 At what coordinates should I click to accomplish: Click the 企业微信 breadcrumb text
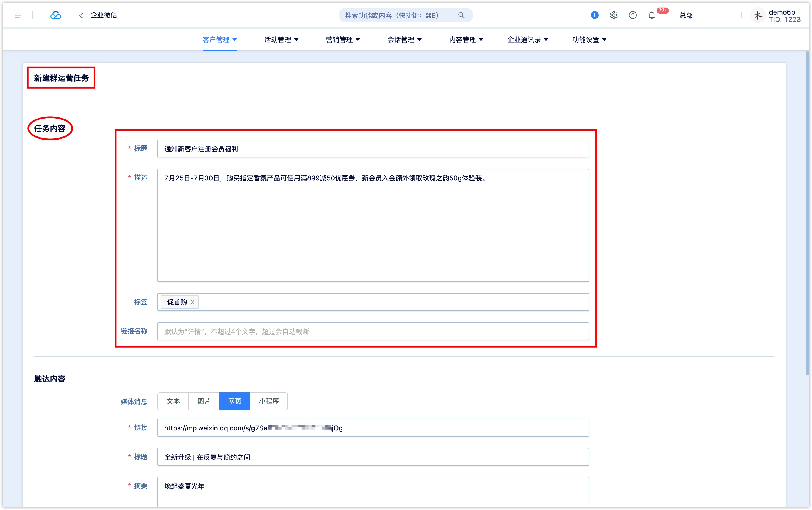[104, 15]
